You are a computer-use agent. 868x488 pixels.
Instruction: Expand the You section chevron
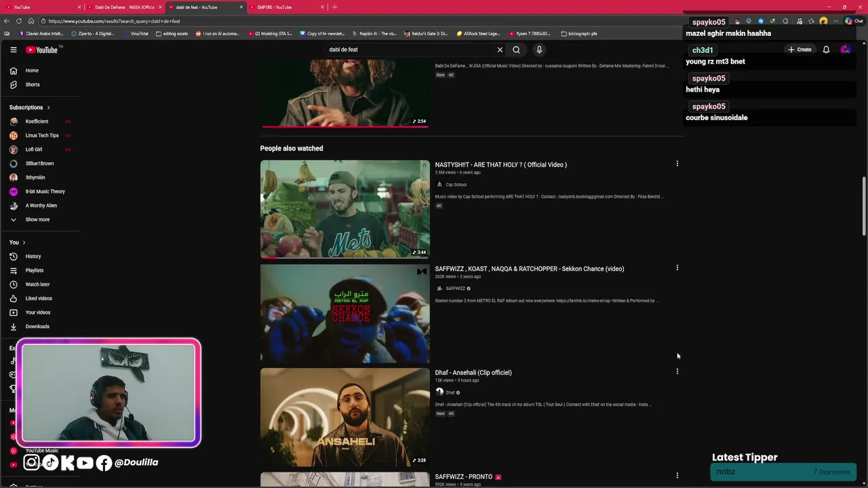point(24,242)
